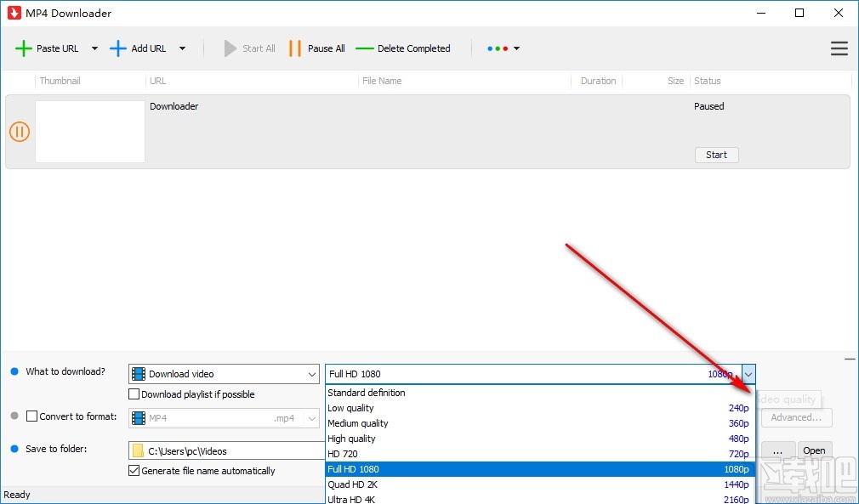Toggle Generate file name automatically checkbox
The image size is (859, 504).
tap(134, 470)
